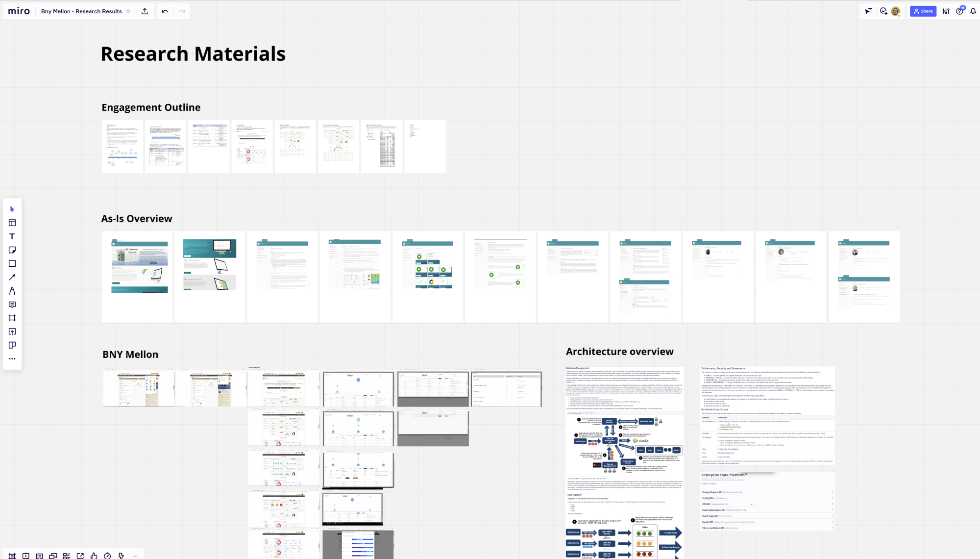This screenshot has height=559, width=980.
Task: Open the comments list panel icon
Action: pyautogui.click(x=39, y=556)
